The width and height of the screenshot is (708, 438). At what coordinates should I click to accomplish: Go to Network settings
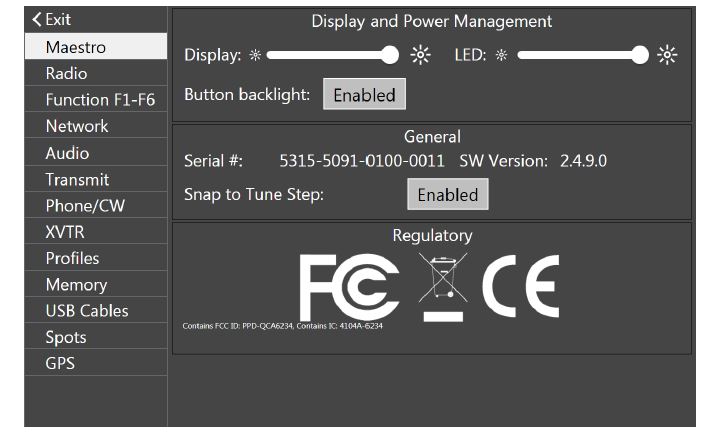pyautogui.click(x=96, y=126)
